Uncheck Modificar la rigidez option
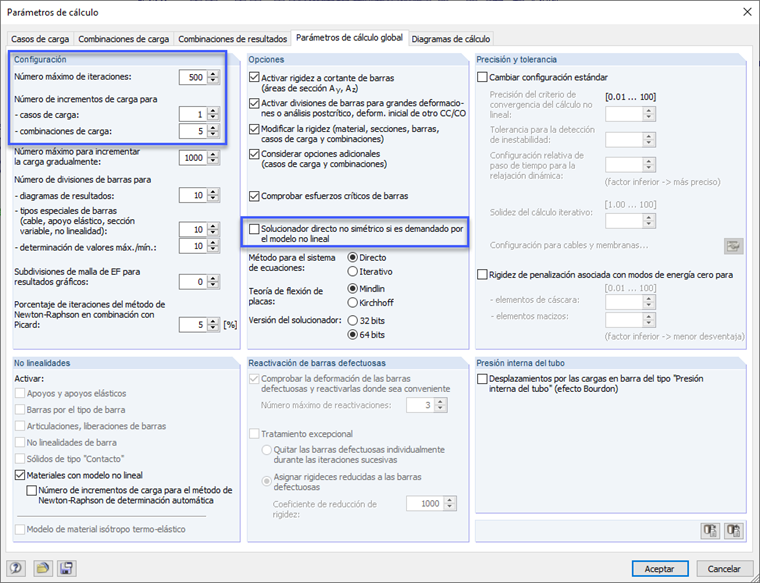 click(254, 129)
